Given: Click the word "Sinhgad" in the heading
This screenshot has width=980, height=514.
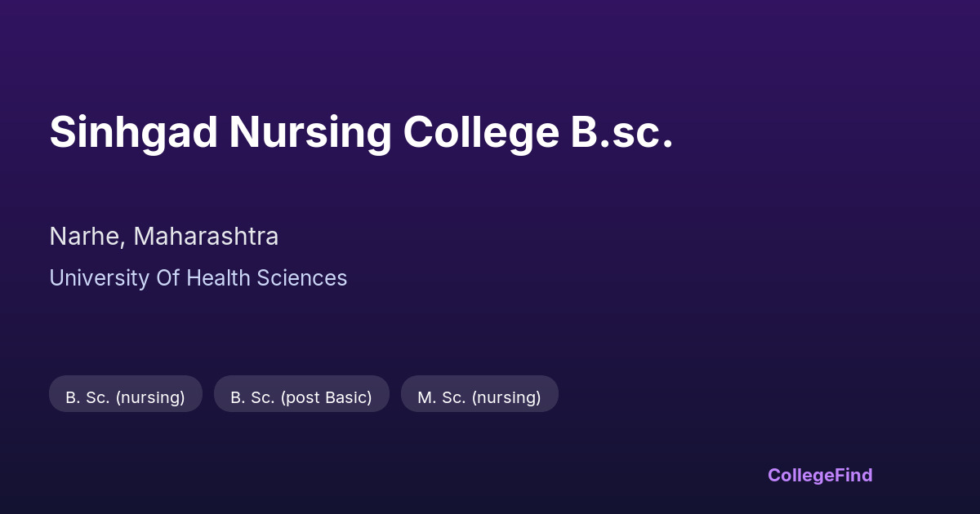Looking at the screenshot, I should (x=134, y=132).
